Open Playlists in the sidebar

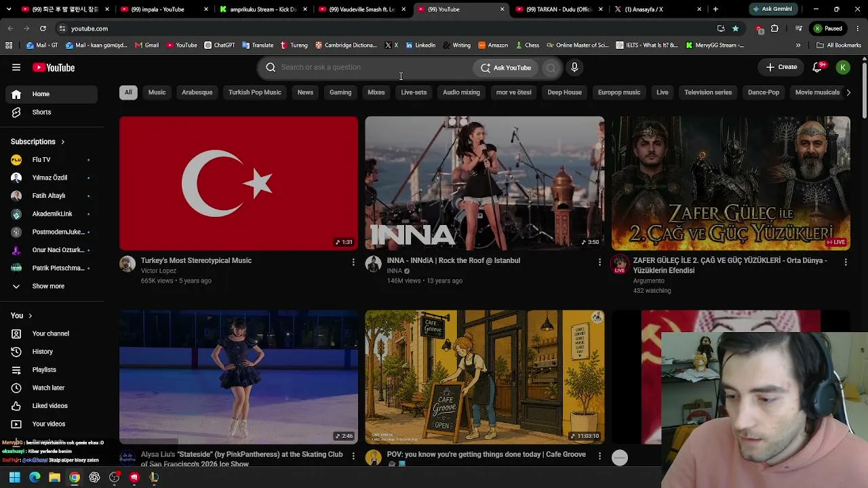pos(52,369)
